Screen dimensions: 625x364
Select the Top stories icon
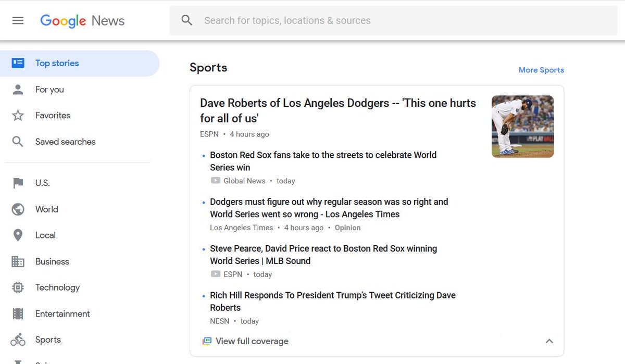coord(19,62)
